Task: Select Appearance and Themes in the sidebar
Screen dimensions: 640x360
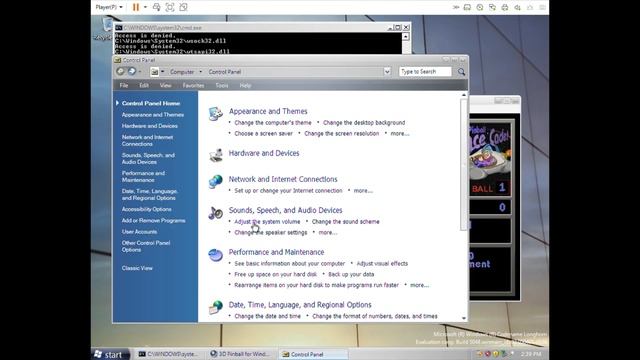Action: tap(153, 115)
